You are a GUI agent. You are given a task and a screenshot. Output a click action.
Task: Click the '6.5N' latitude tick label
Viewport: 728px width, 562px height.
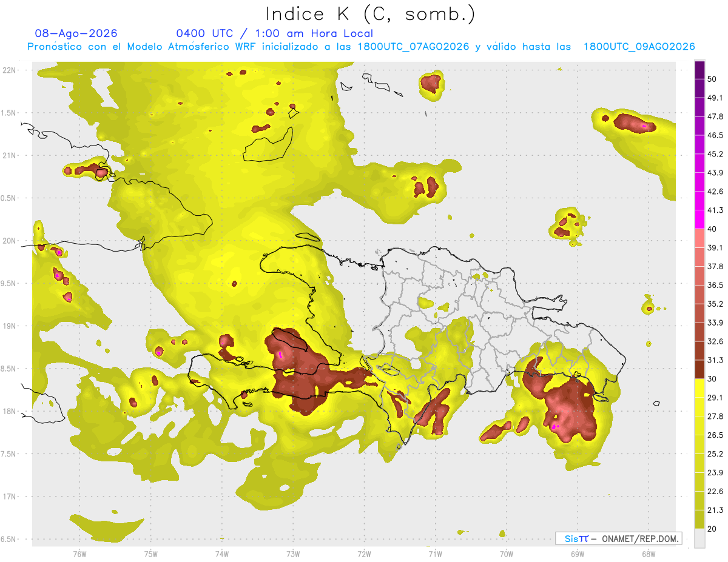(9, 539)
